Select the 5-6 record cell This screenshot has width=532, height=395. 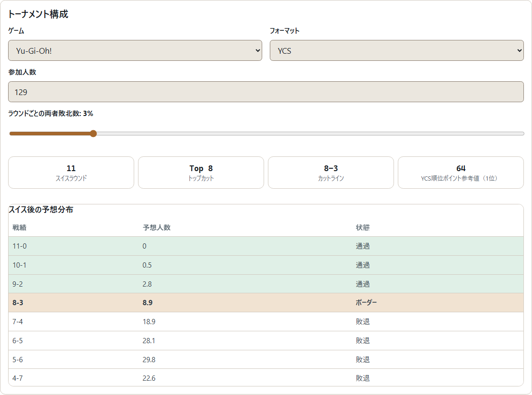point(18,360)
